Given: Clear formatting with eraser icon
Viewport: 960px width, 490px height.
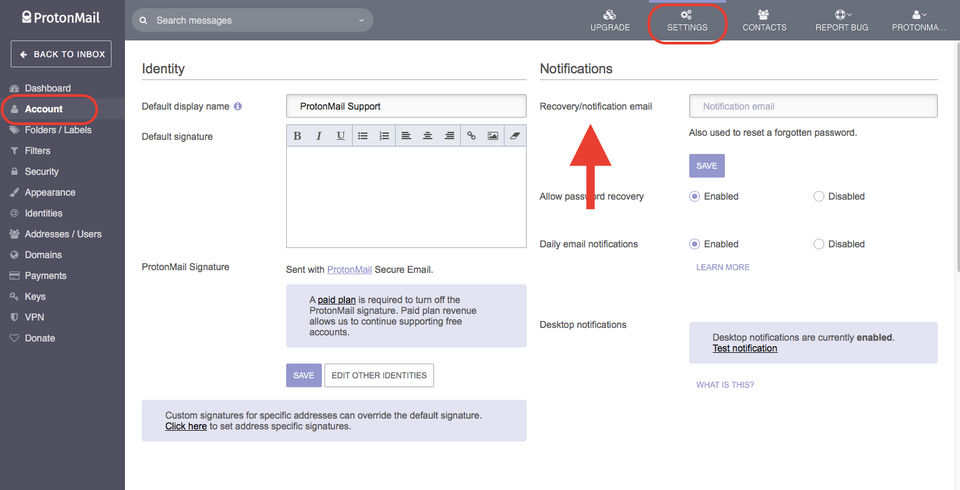Looking at the screenshot, I should pos(514,136).
